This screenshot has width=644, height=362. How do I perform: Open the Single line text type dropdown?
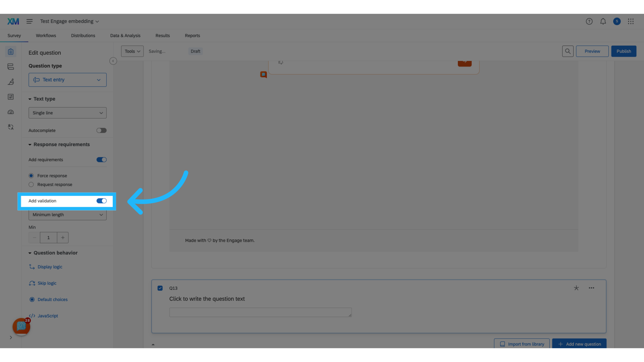(67, 113)
